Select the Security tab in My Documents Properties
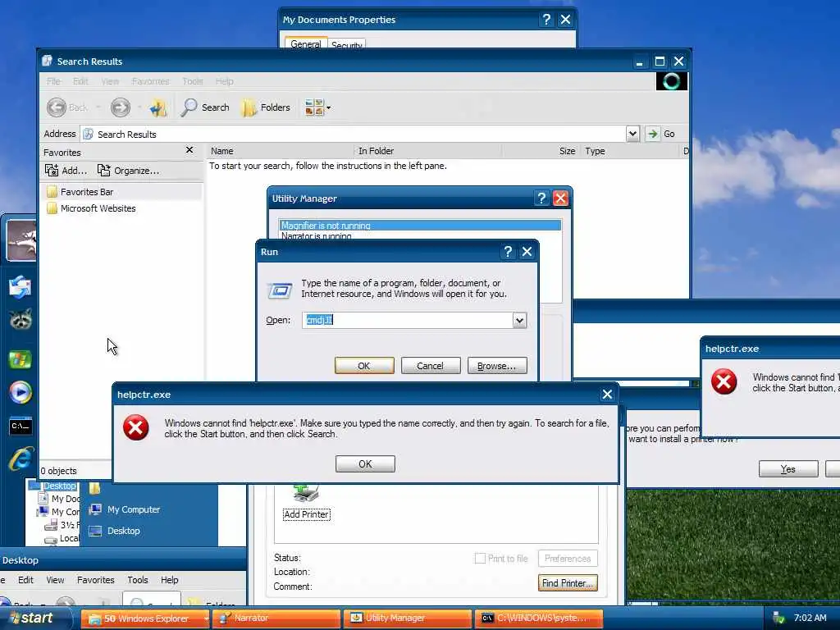Screen dimensions: 840x630 coord(347,44)
